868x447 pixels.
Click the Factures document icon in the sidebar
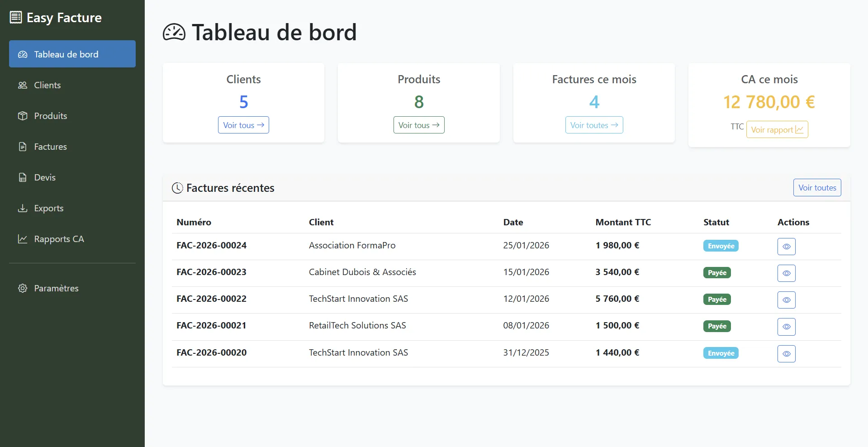pos(23,147)
